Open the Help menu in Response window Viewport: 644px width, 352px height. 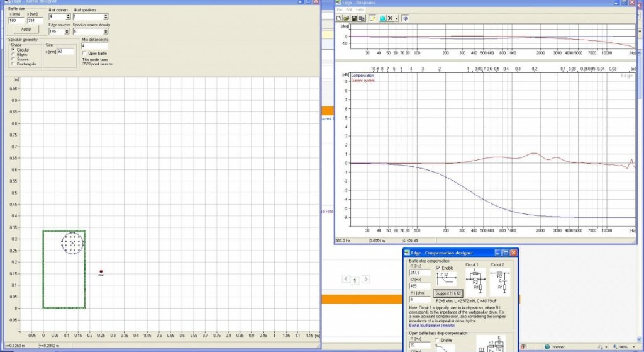[x=360, y=10]
